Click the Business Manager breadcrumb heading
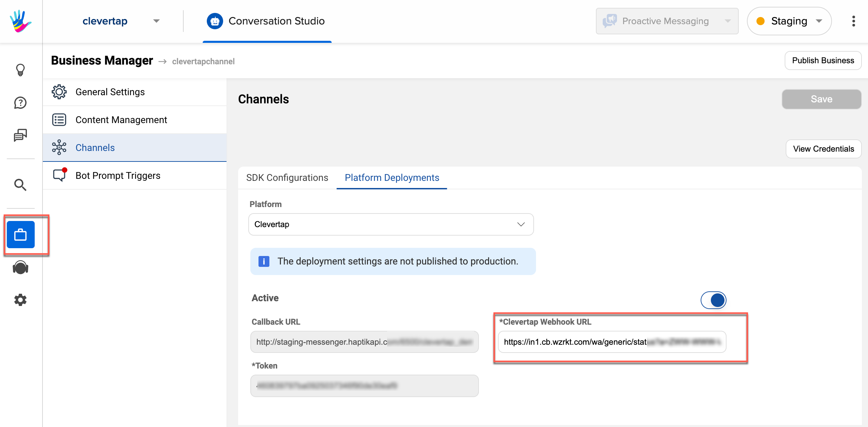This screenshot has width=868, height=427. point(102,61)
